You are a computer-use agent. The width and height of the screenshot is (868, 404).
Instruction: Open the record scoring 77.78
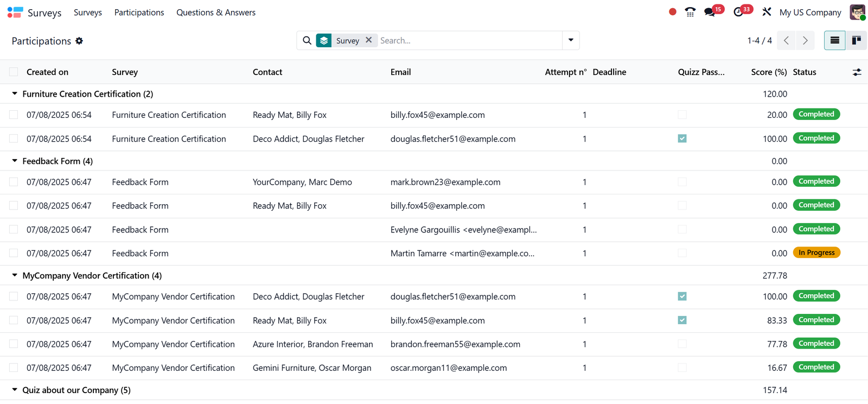point(777,344)
